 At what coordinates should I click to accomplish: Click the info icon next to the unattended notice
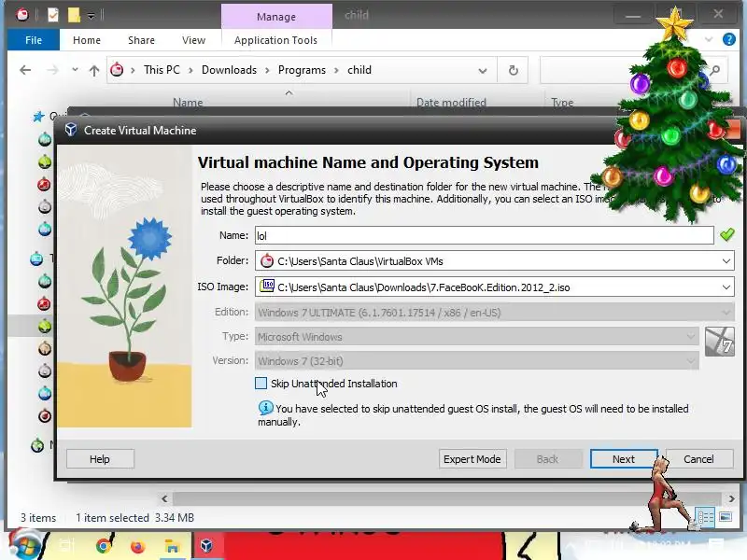265,408
